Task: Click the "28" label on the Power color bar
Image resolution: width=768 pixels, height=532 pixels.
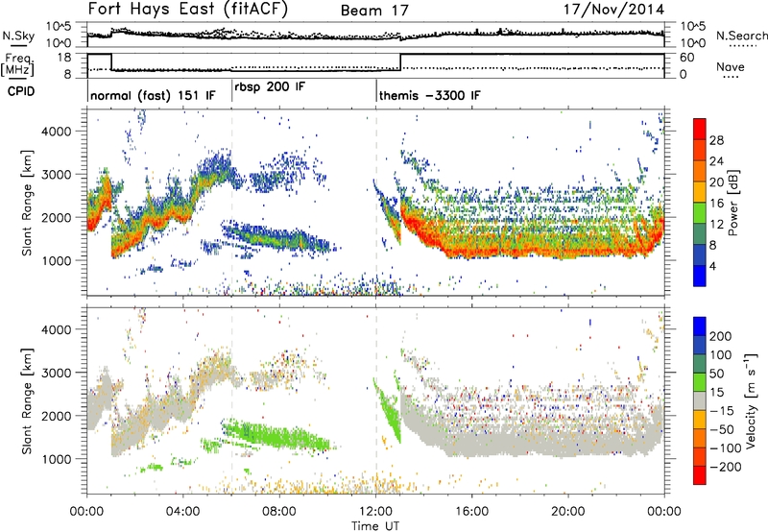Action: (x=716, y=140)
